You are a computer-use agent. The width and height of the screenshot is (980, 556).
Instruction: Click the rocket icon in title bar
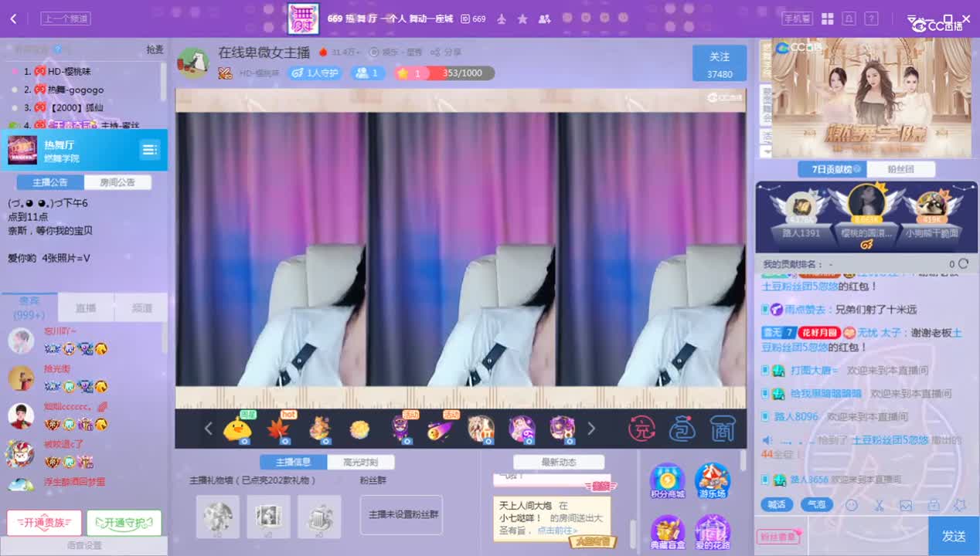tap(502, 19)
